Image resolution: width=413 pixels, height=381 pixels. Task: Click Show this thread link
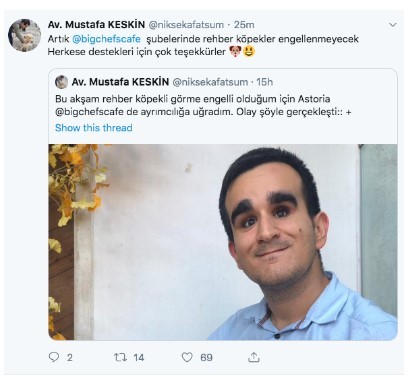pyautogui.click(x=94, y=128)
